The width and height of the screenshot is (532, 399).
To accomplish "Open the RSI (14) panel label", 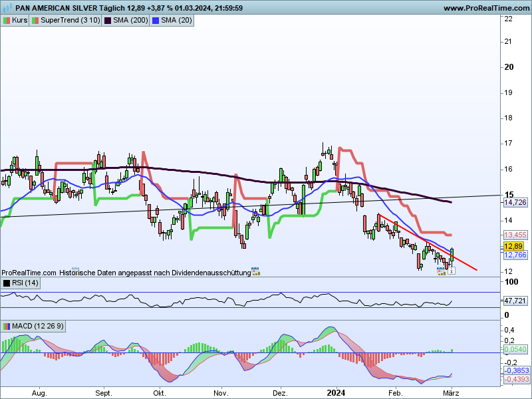I will [25, 283].
